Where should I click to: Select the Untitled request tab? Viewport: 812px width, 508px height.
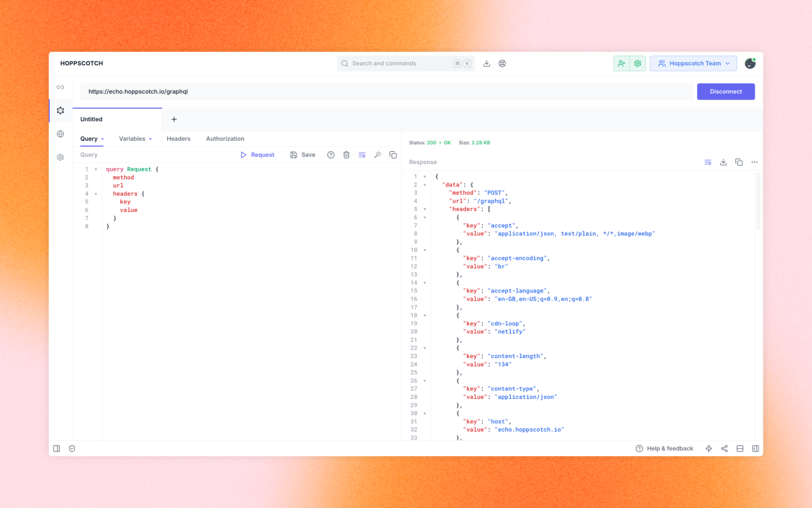(x=117, y=119)
